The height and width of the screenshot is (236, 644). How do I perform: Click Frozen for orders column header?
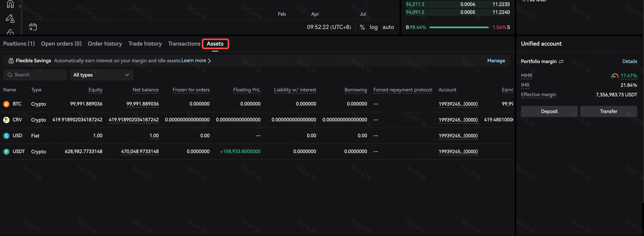[x=191, y=90]
